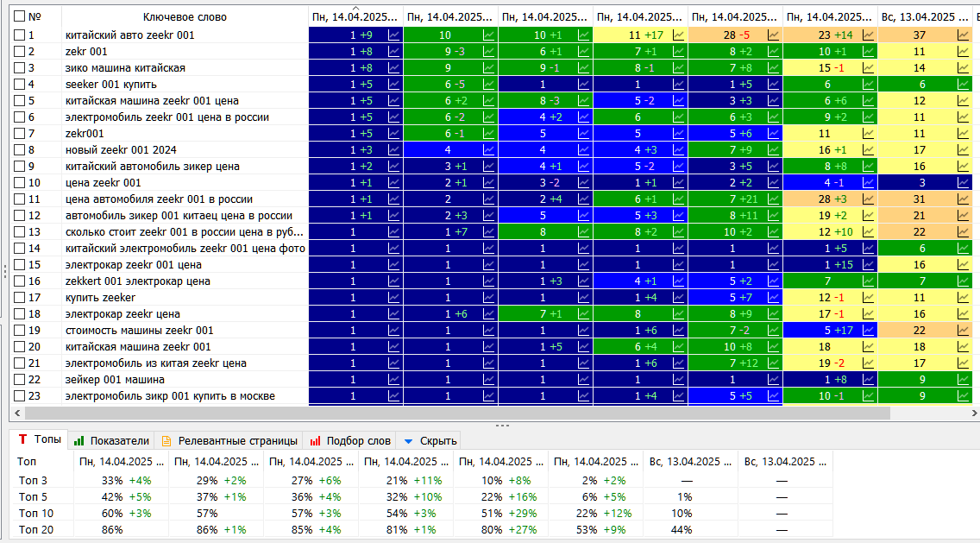Click the '№' column header

coord(35,17)
